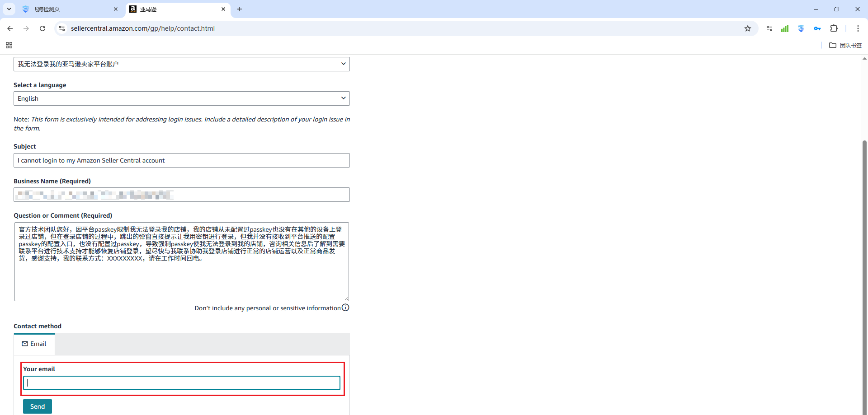Open a new browser tab

pos(240,9)
